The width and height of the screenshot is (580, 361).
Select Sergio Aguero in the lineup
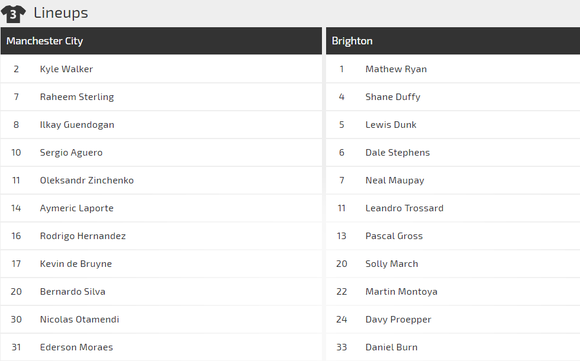click(x=71, y=153)
